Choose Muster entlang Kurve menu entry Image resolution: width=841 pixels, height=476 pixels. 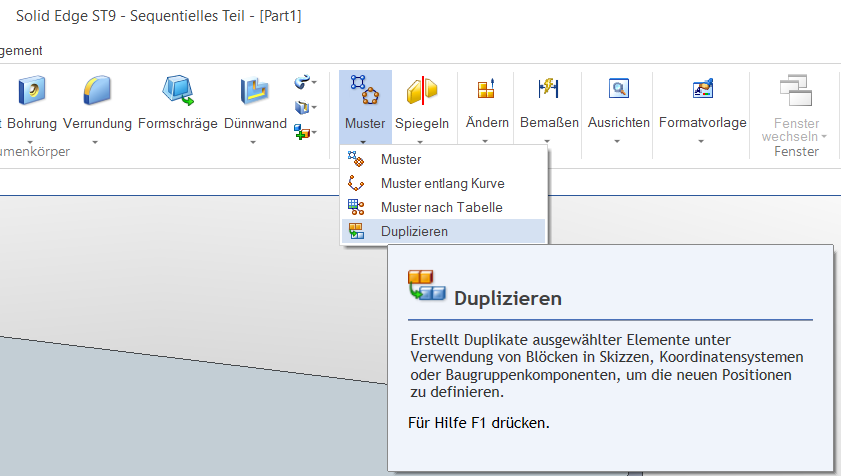coord(444,184)
